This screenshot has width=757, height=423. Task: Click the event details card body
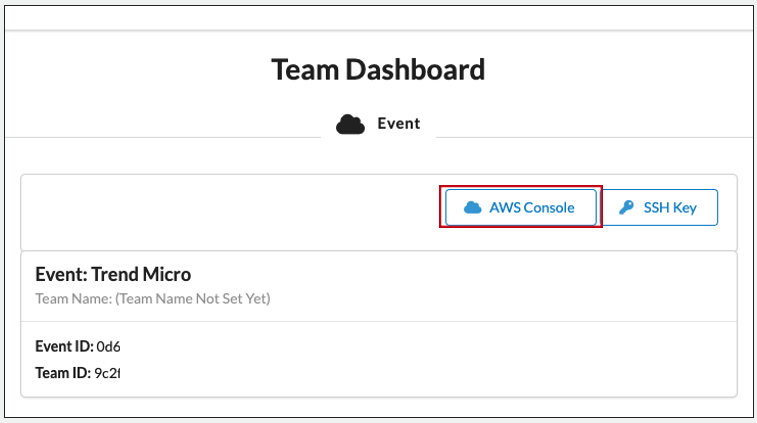tap(378, 359)
